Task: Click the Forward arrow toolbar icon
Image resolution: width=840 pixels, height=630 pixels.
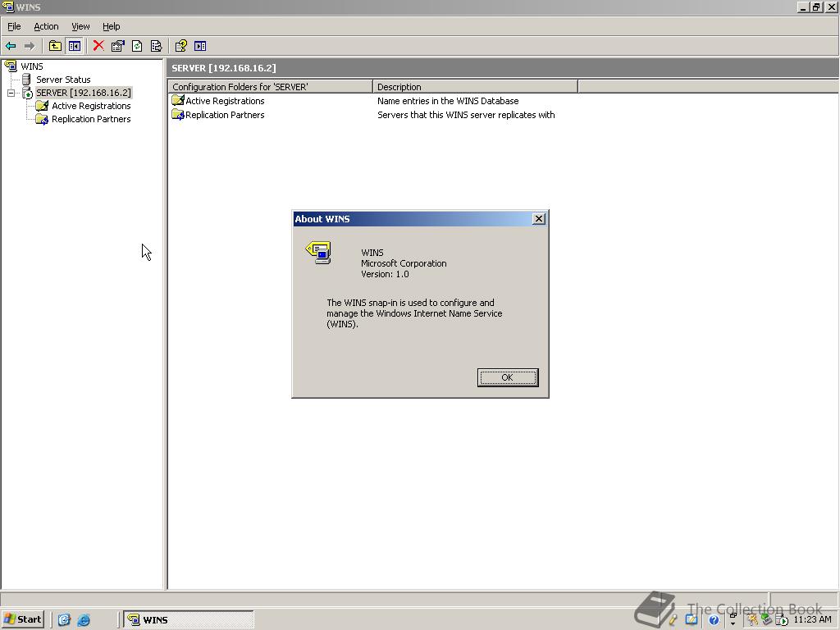Action: click(30, 46)
